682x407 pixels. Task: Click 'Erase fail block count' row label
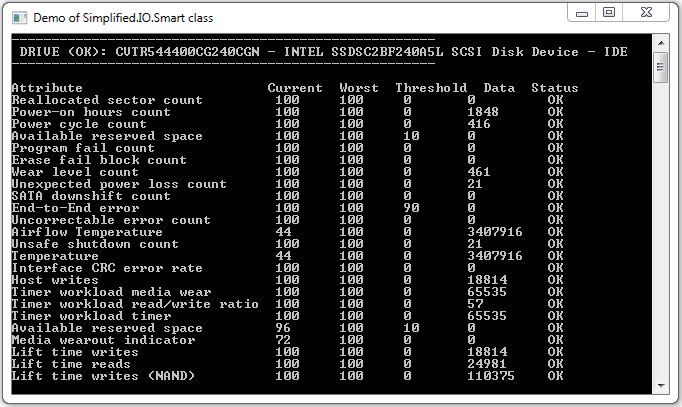[x=99, y=160]
